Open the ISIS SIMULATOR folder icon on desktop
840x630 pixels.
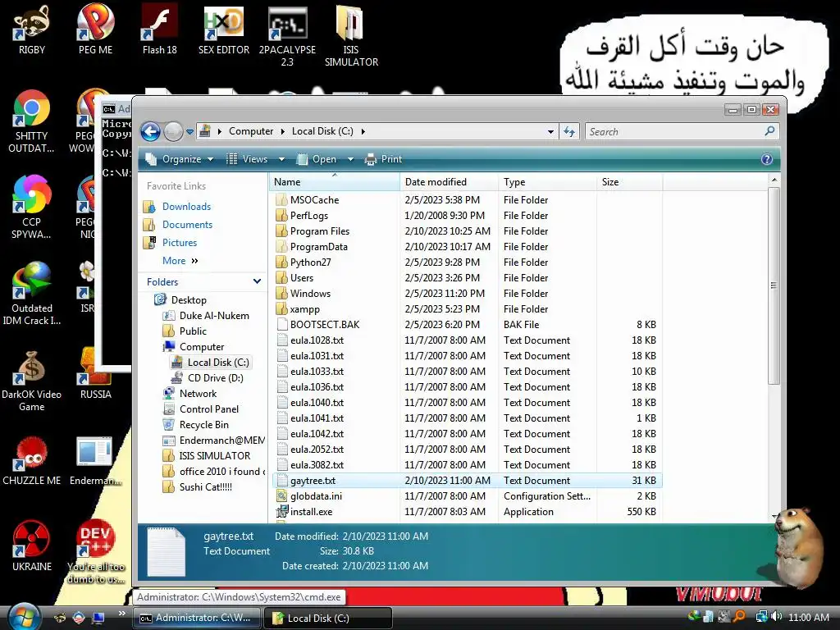pos(351,36)
